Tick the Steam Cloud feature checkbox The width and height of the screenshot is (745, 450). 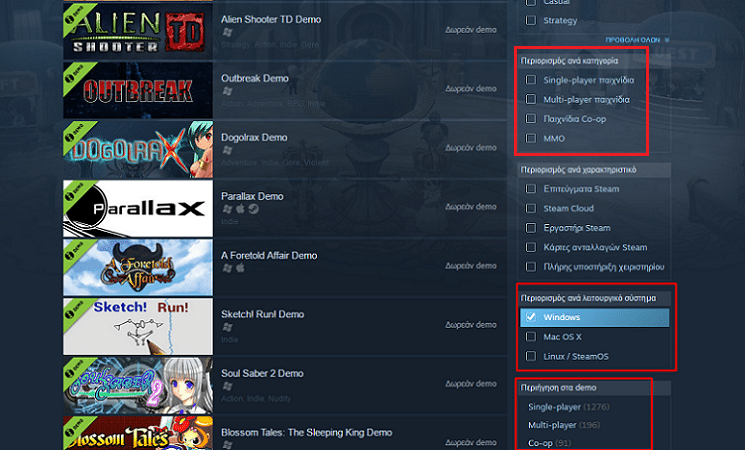[x=531, y=208]
